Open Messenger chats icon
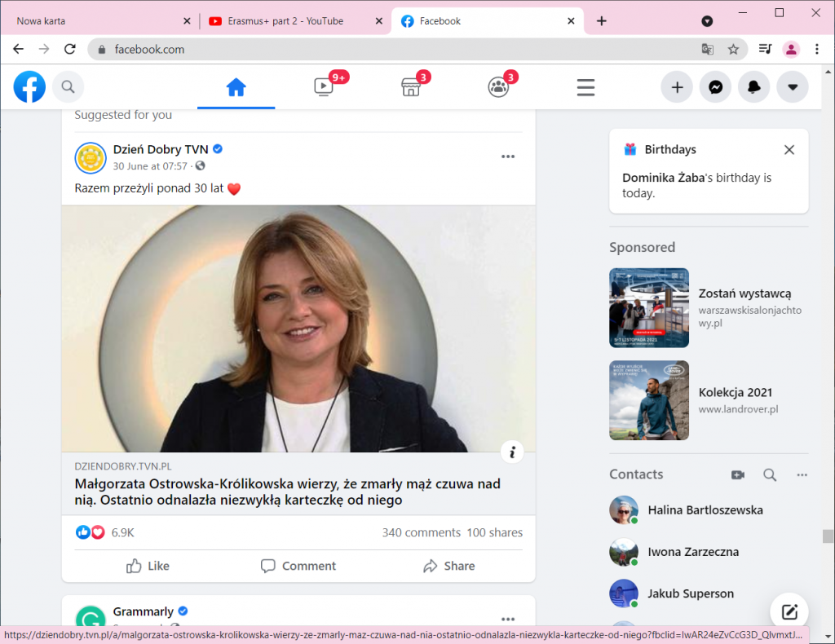835x644 pixels. (x=715, y=86)
